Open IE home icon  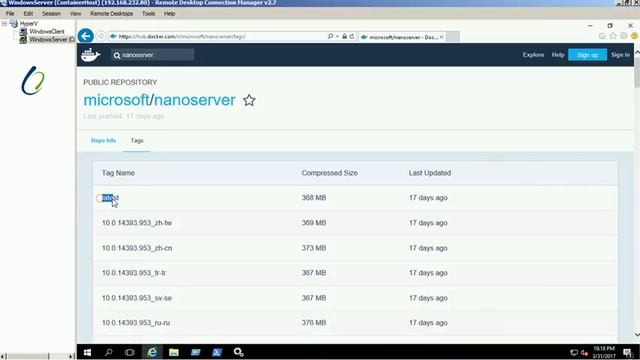click(x=602, y=36)
